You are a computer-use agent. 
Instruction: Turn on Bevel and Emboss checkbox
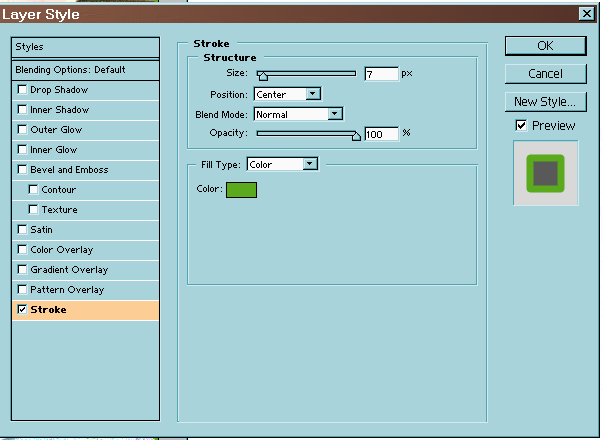(x=22, y=170)
